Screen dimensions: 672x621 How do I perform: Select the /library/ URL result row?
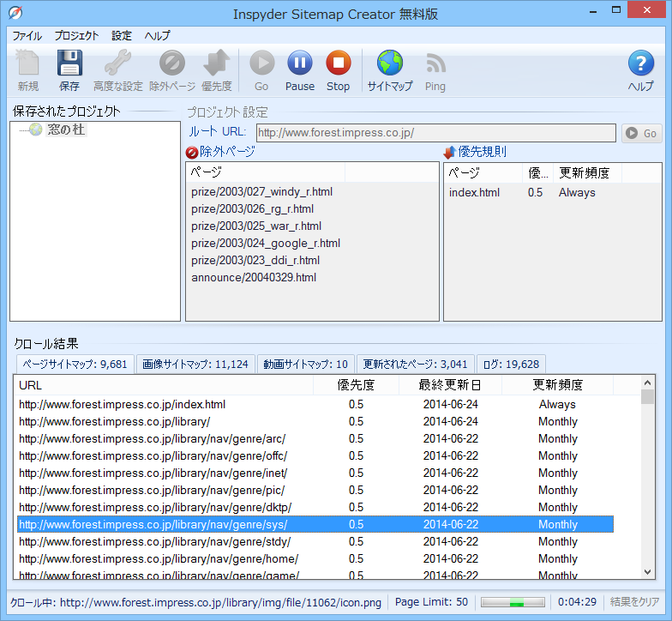(x=315, y=422)
